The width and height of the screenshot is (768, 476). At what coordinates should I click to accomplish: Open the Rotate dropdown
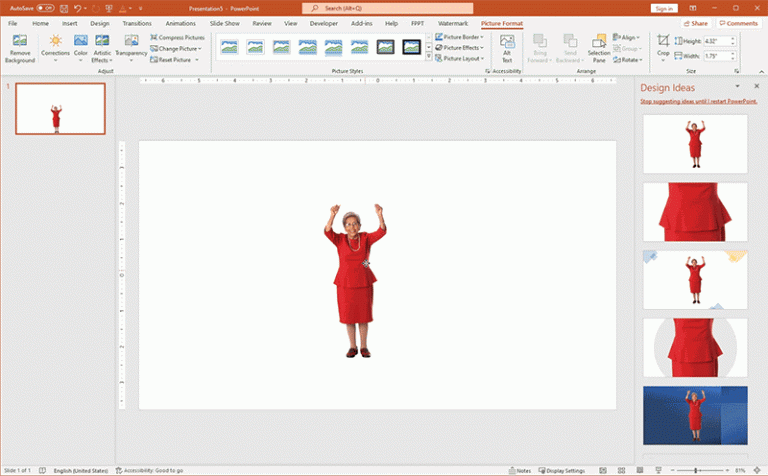click(x=627, y=60)
